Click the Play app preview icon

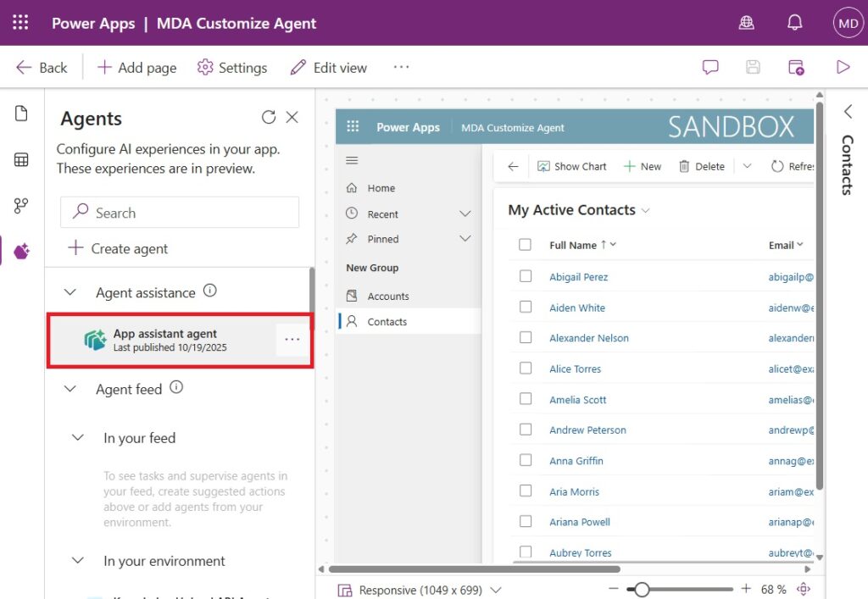pyautogui.click(x=843, y=67)
